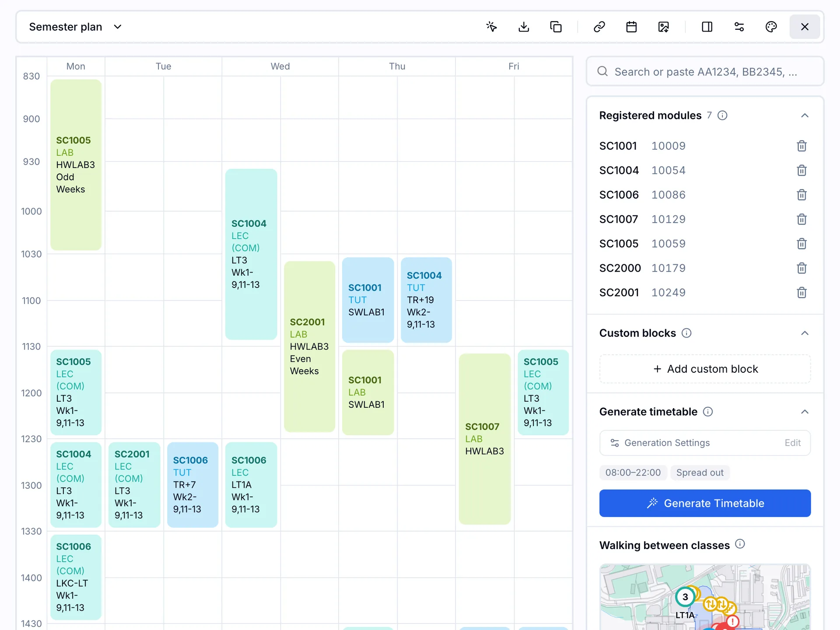Click the module search field
Screen dimensions: 840x630
(705, 71)
